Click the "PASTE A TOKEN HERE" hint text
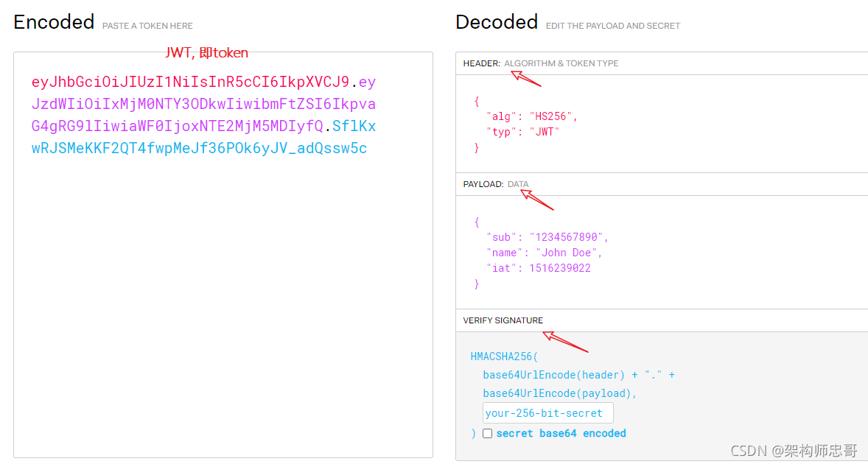The height and width of the screenshot is (464, 868). [x=147, y=26]
